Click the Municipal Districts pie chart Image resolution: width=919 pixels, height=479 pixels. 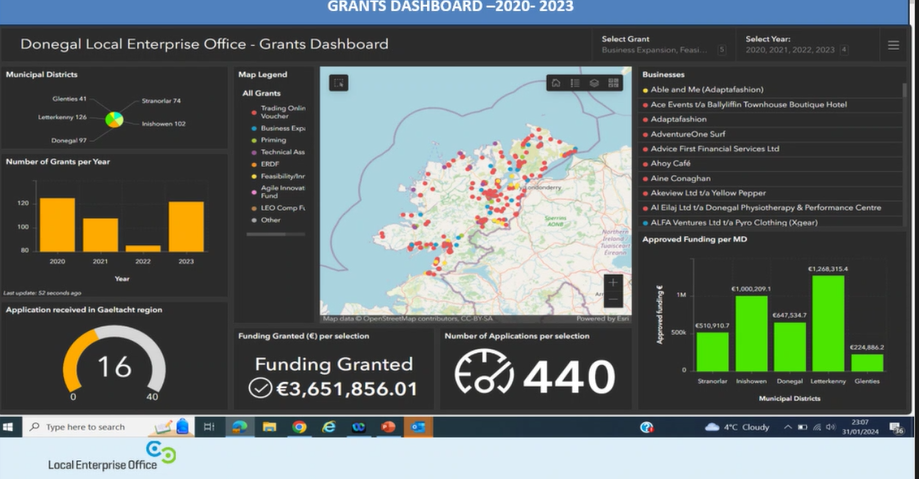point(115,120)
